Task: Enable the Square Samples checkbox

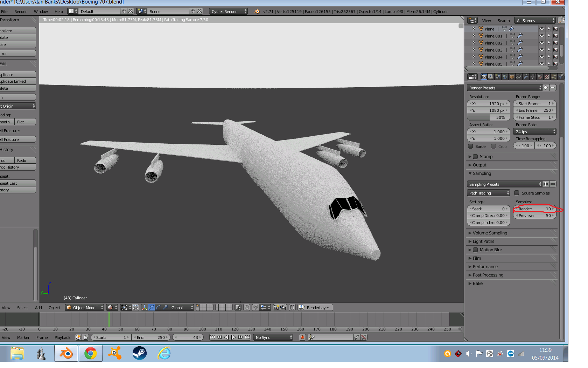Action: [517, 193]
